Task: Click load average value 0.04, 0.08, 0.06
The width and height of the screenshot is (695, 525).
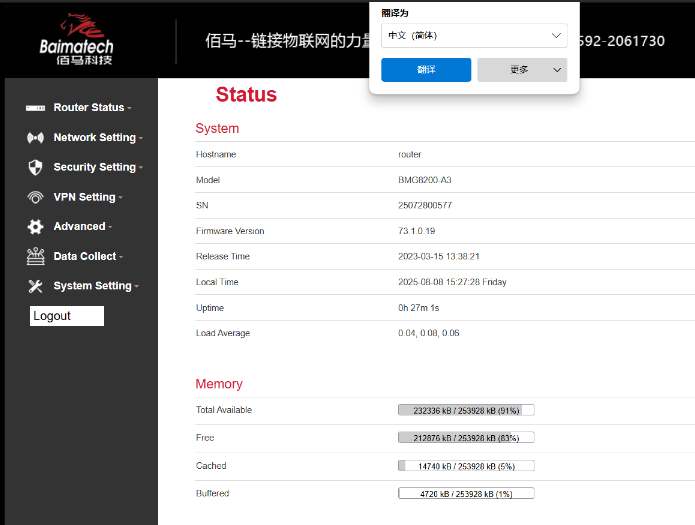Action: tap(429, 333)
